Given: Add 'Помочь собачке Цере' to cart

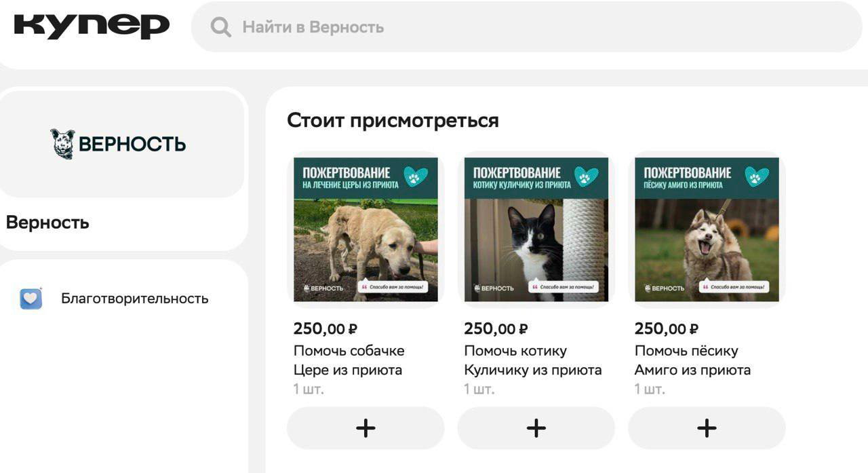Looking at the screenshot, I should (x=366, y=428).
